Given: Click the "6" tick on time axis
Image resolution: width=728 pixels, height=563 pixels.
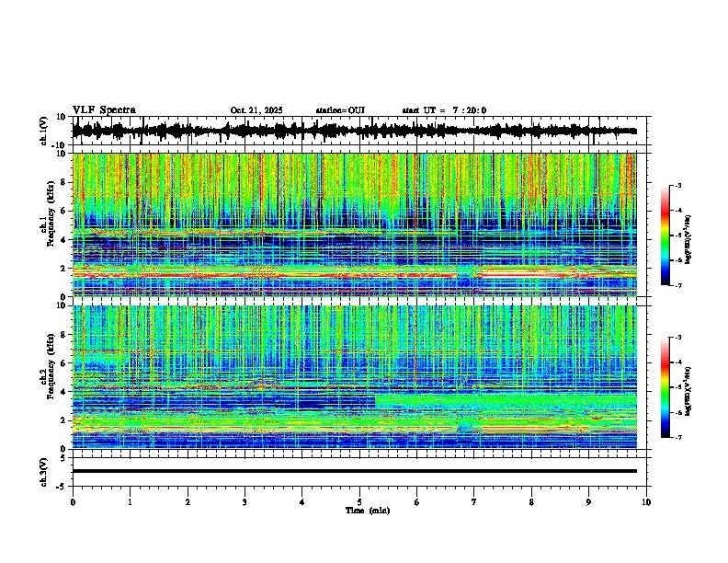Looking at the screenshot, I should (x=416, y=502).
